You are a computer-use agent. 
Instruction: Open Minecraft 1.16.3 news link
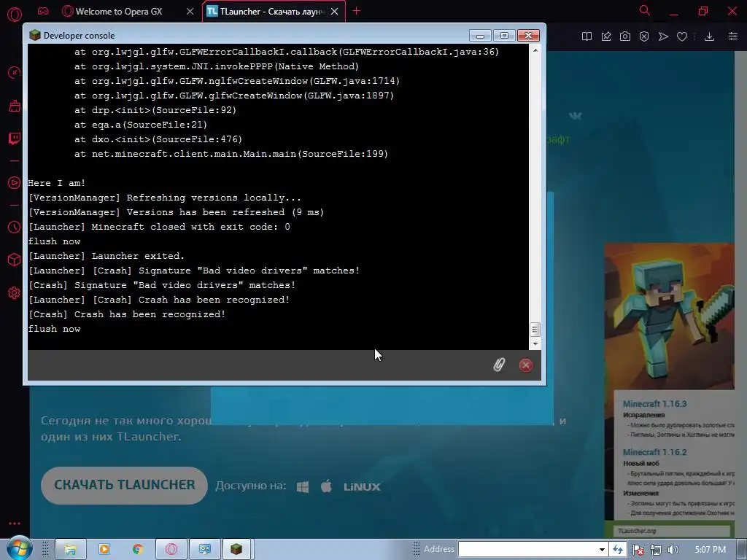point(654,404)
